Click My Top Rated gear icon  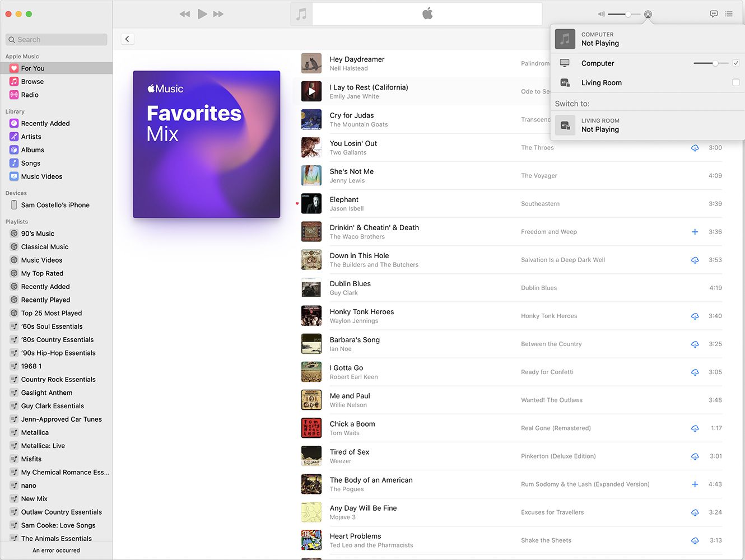click(x=14, y=273)
